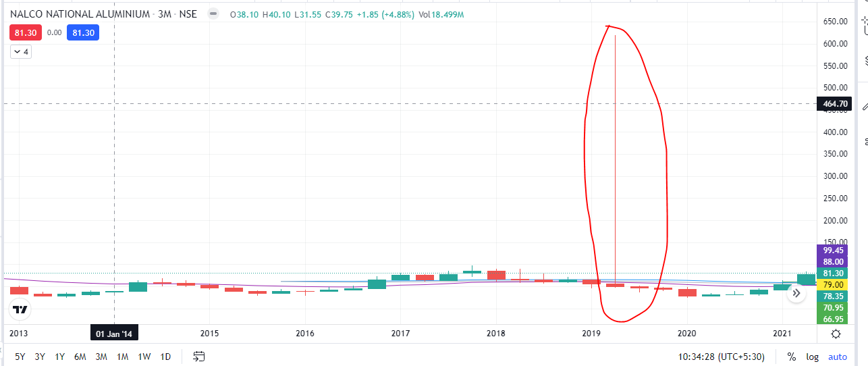Expand the collapsed 4 indicators legend

tap(20, 51)
